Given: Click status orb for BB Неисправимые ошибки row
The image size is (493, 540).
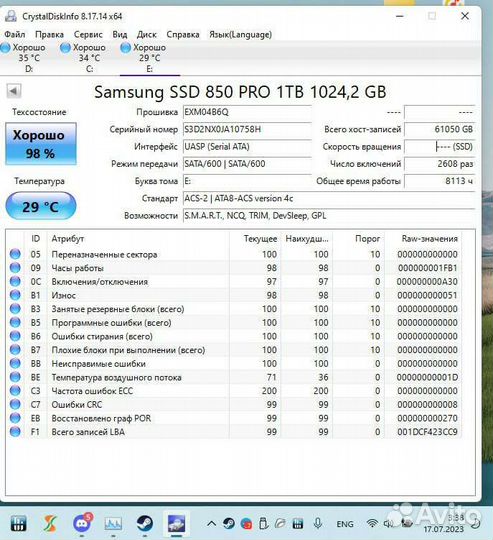Looking at the screenshot, I should [x=15, y=364].
